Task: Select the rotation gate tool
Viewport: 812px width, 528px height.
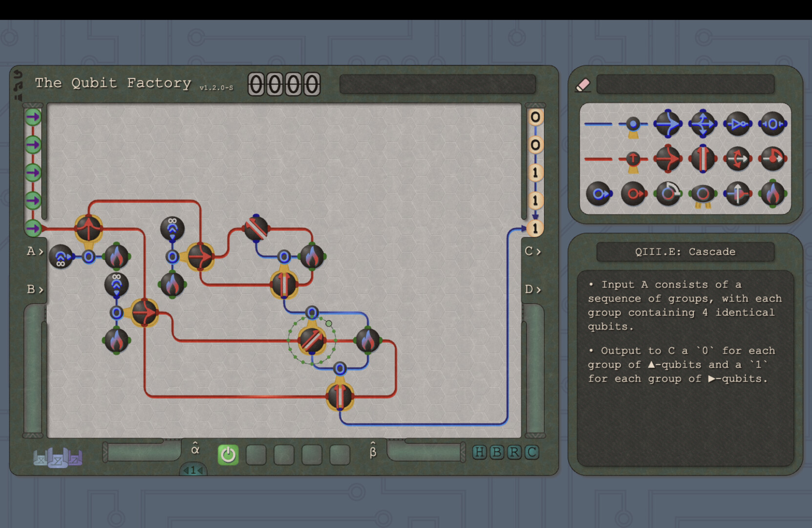Action: (x=668, y=194)
